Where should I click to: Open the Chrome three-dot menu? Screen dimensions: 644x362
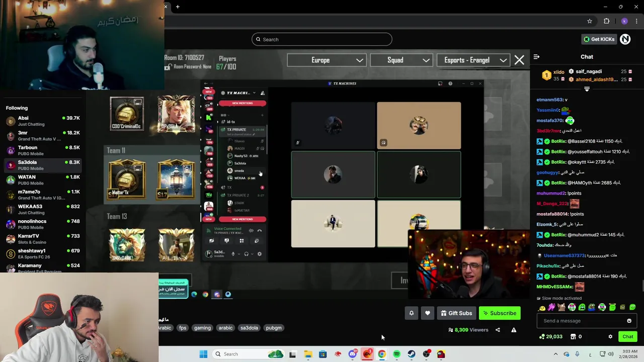pos(637,21)
